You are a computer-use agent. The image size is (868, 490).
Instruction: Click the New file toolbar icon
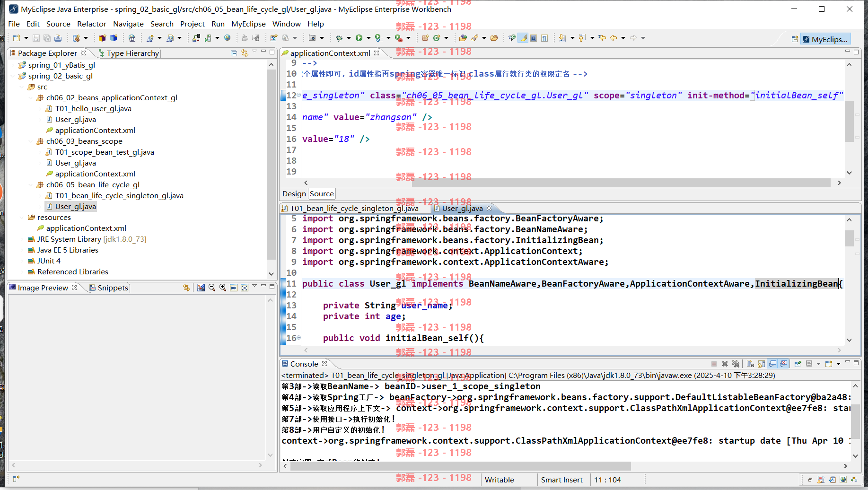pyautogui.click(x=17, y=38)
